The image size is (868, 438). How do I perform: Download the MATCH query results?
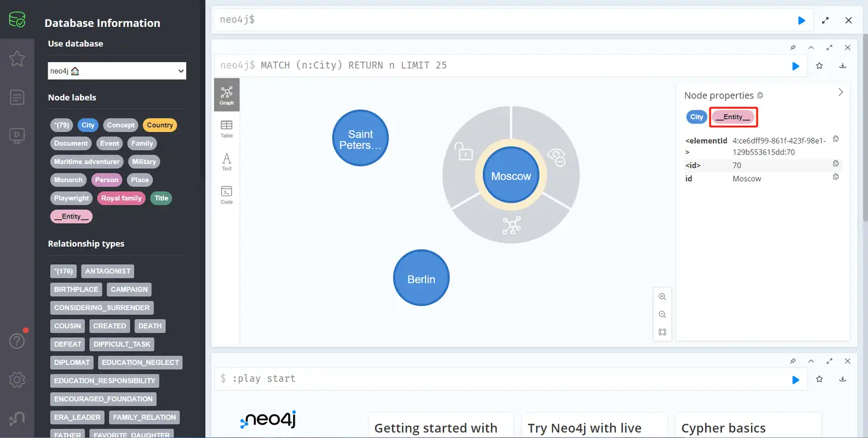[x=843, y=66]
